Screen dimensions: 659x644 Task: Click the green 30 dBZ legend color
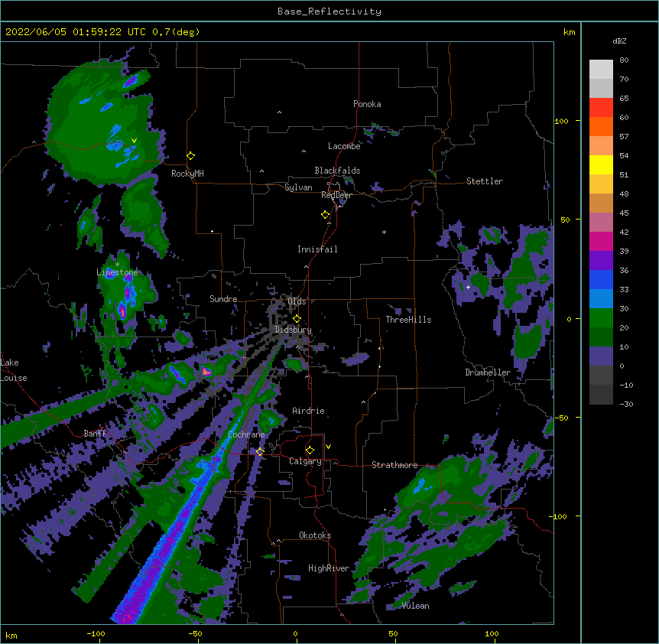pos(601,318)
